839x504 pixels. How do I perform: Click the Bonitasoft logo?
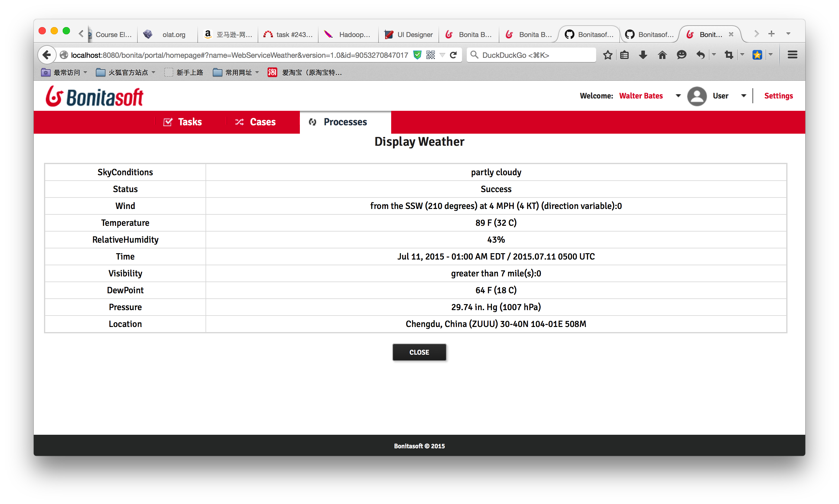(95, 96)
